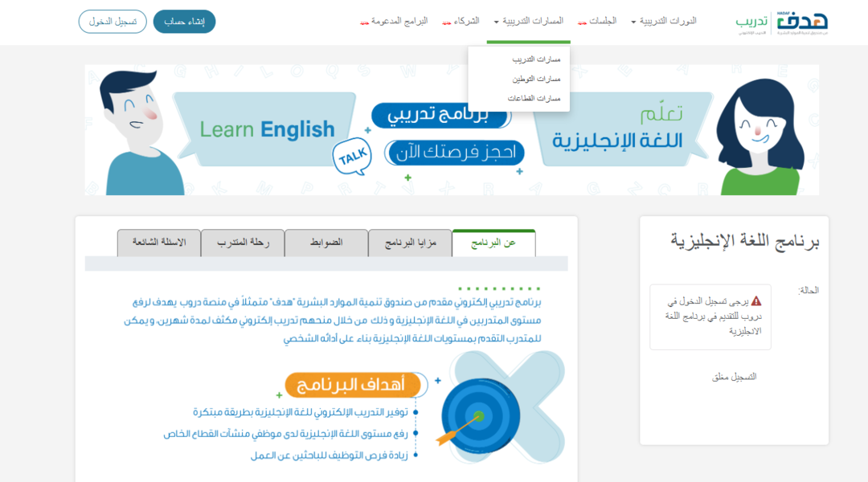868x482 pixels.
Task: Open البرامج المدعومة menu item
Action: 394,21
